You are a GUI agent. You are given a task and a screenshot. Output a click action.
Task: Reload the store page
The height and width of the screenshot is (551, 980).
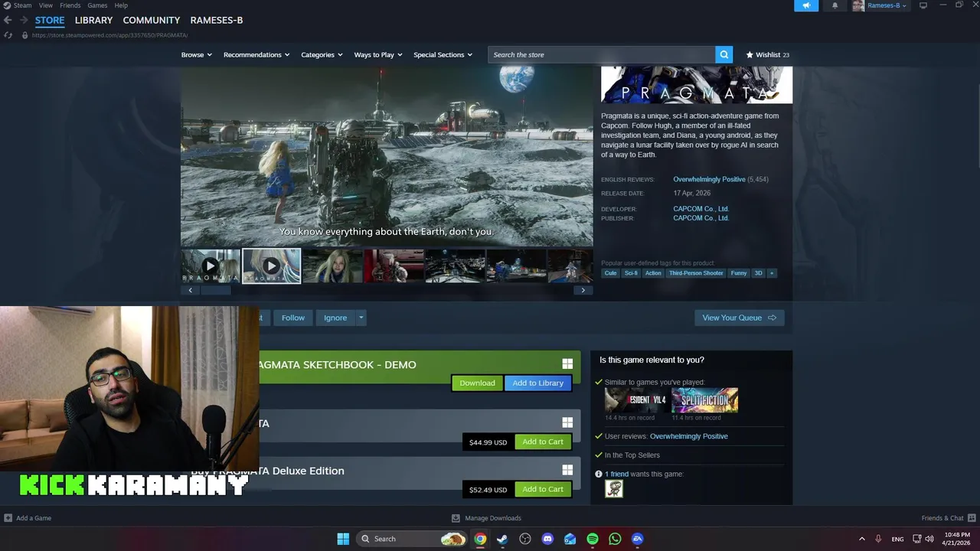click(8, 35)
